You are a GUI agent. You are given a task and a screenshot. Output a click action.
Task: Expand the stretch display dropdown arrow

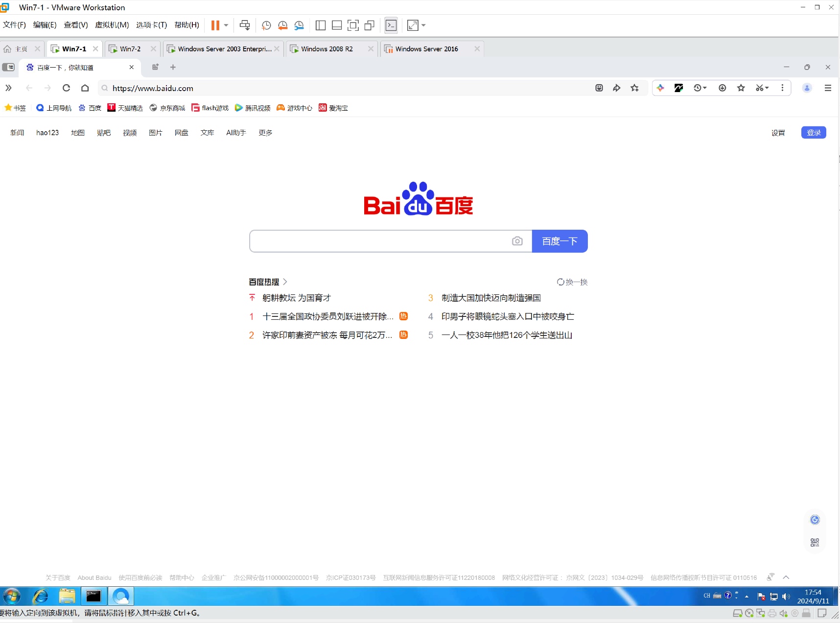click(x=423, y=25)
